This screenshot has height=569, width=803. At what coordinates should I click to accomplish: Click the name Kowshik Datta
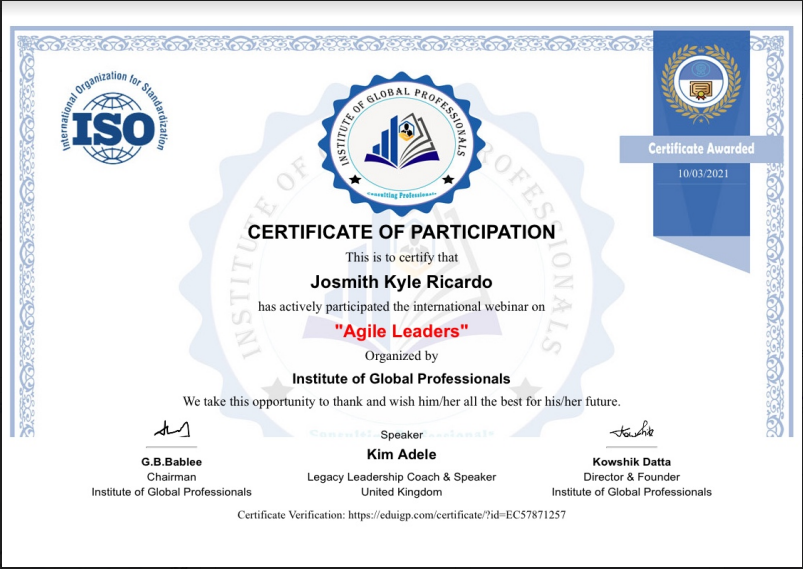(x=631, y=462)
